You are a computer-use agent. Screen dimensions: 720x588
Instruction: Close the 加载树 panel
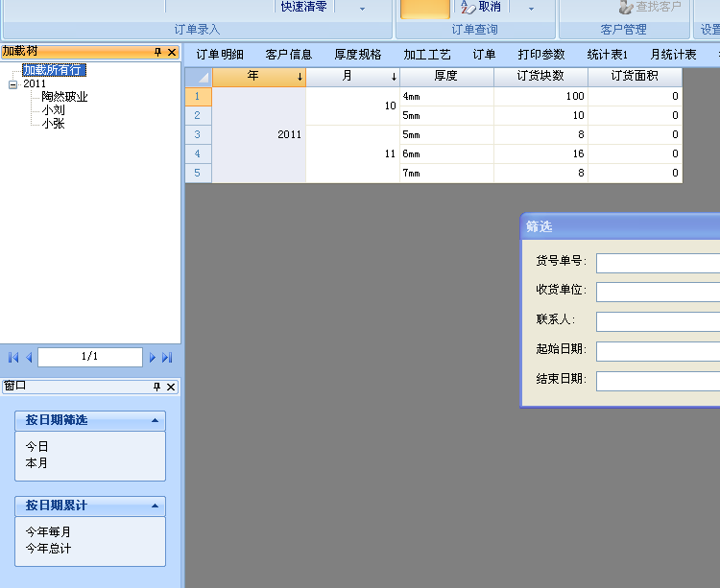coord(172,52)
